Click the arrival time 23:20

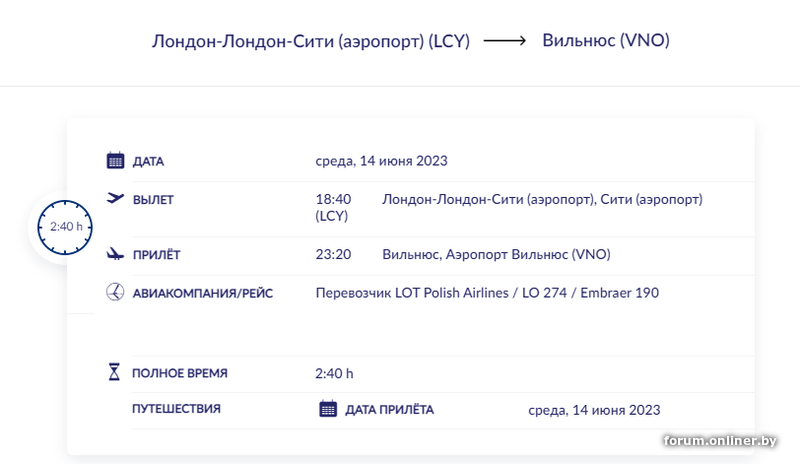pyautogui.click(x=333, y=254)
